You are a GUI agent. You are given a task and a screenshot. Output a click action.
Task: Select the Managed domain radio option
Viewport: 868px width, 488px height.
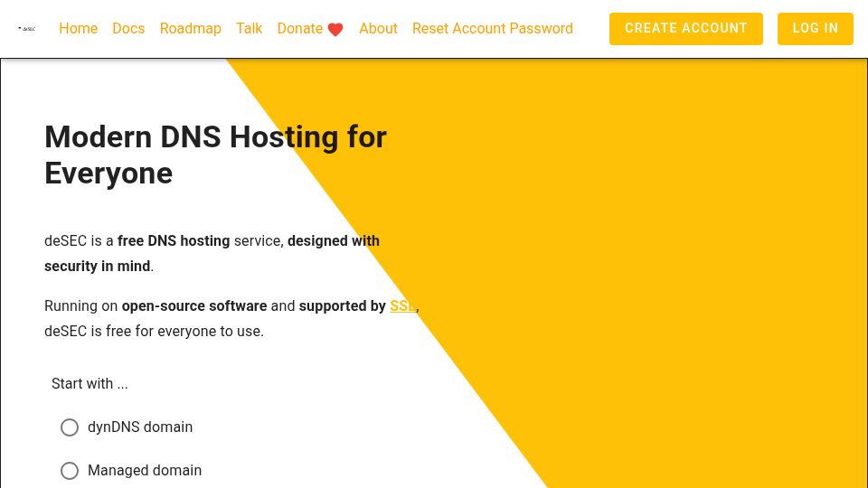click(x=70, y=470)
